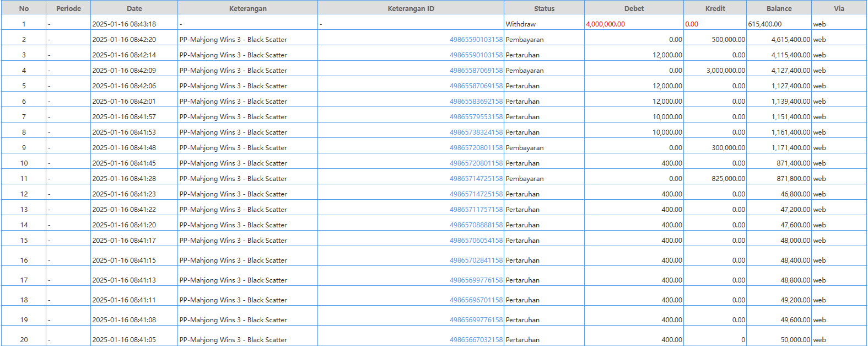Open transaction ID 49865696701158

point(476,300)
